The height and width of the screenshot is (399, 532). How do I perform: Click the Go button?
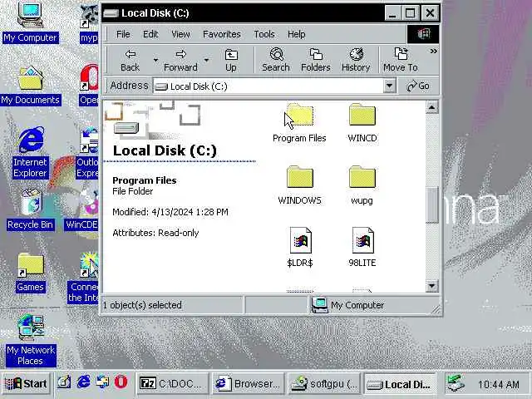pos(418,86)
